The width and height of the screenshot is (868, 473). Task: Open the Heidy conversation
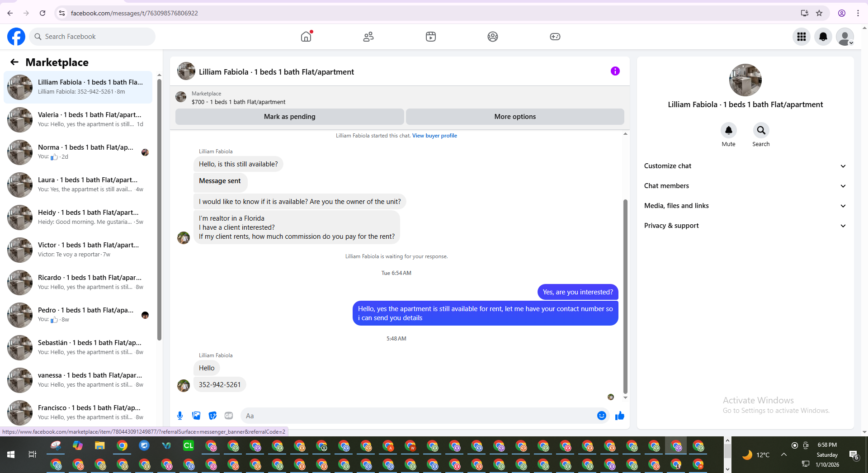click(x=78, y=217)
